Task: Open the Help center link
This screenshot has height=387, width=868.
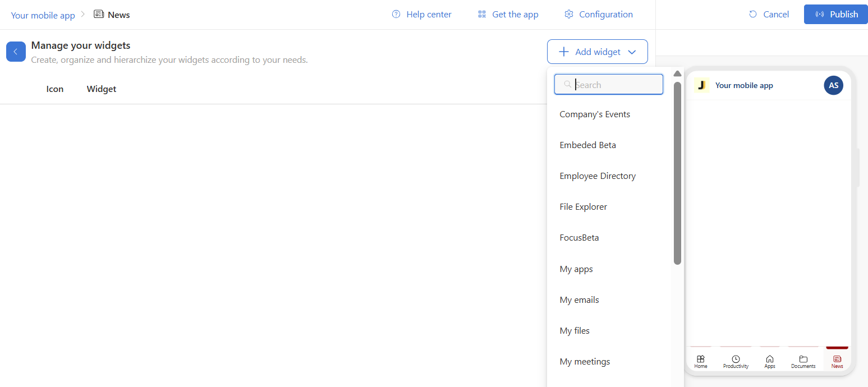Action: pos(421,15)
